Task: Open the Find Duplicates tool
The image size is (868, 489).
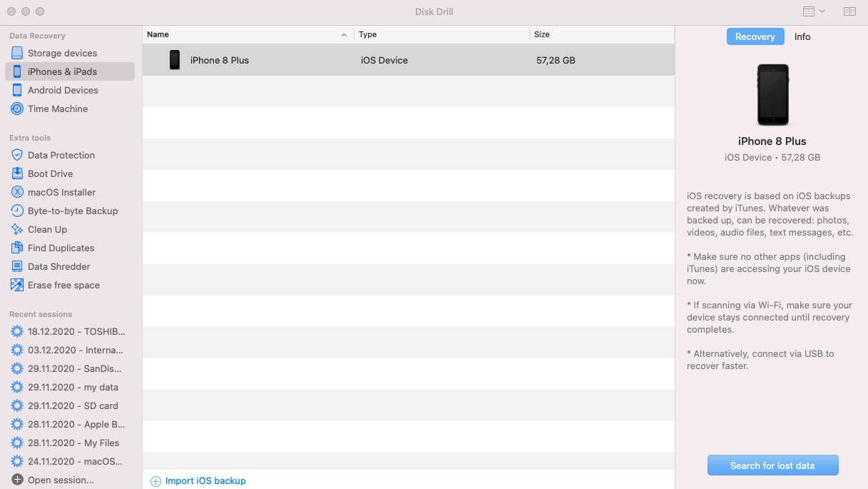Action: tap(70, 248)
